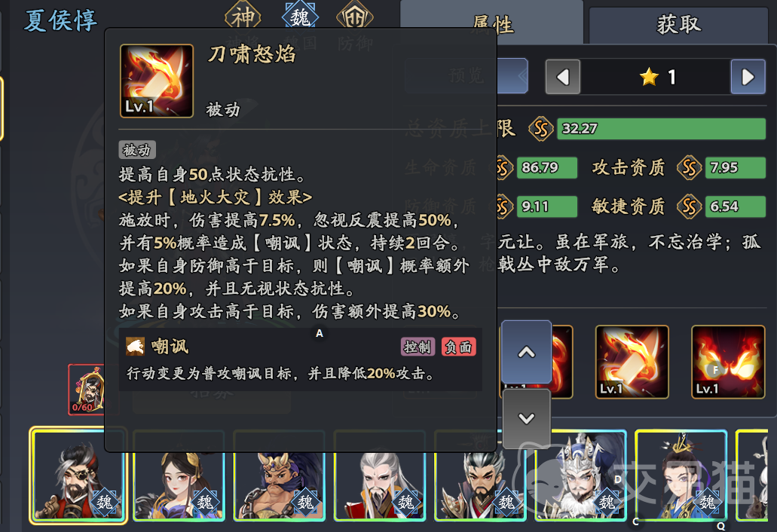The width and height of the screenshot is (777, 532).
Task: Click the 神 divine general badge icon
Action: (x=243, y=17)
